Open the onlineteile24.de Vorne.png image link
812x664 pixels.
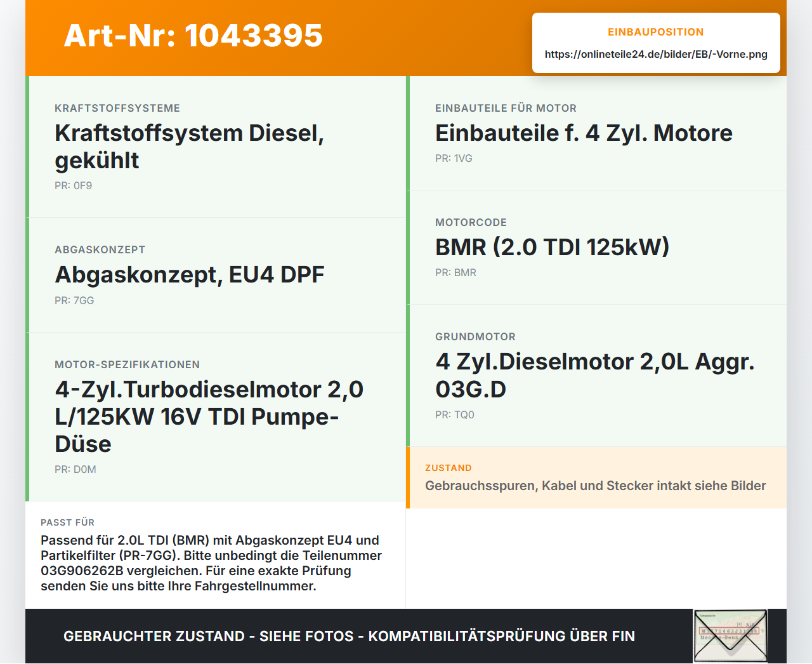(656, 54)
